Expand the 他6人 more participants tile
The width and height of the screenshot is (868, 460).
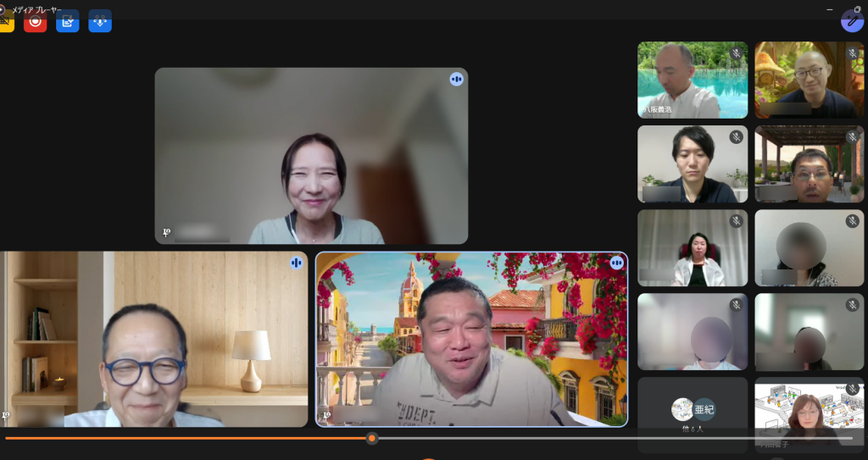[693, 415]
